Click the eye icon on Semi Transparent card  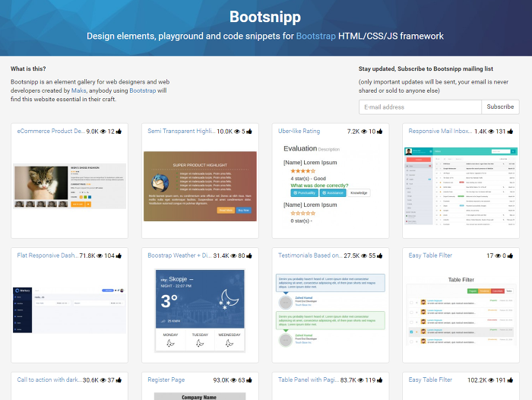pyautogui.click(x=237, y=132)
